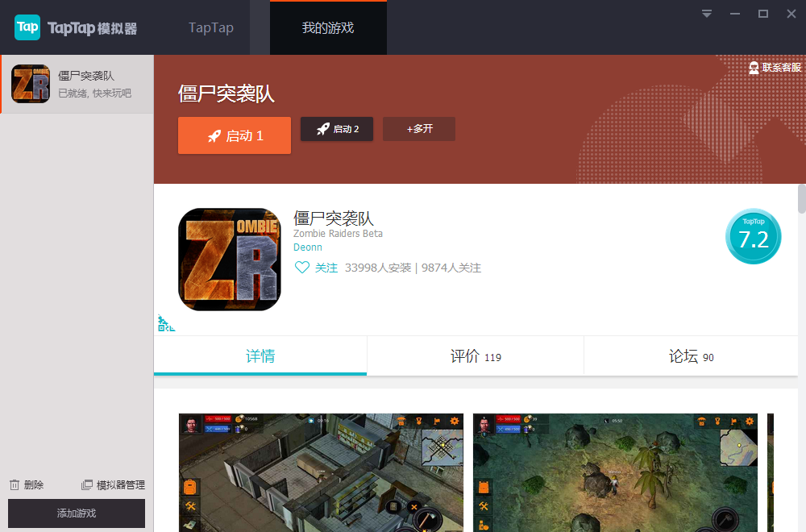This screenshot has height=532, width=806.
Task: Open 模拟器管理 emulator management
Action: point(121,484)
